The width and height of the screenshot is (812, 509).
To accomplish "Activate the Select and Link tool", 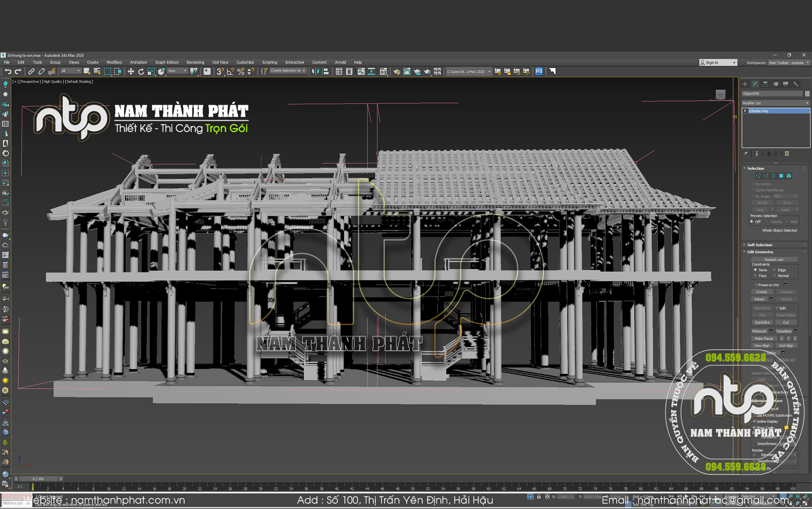I will pyautogui.click(x=31, y=72).
